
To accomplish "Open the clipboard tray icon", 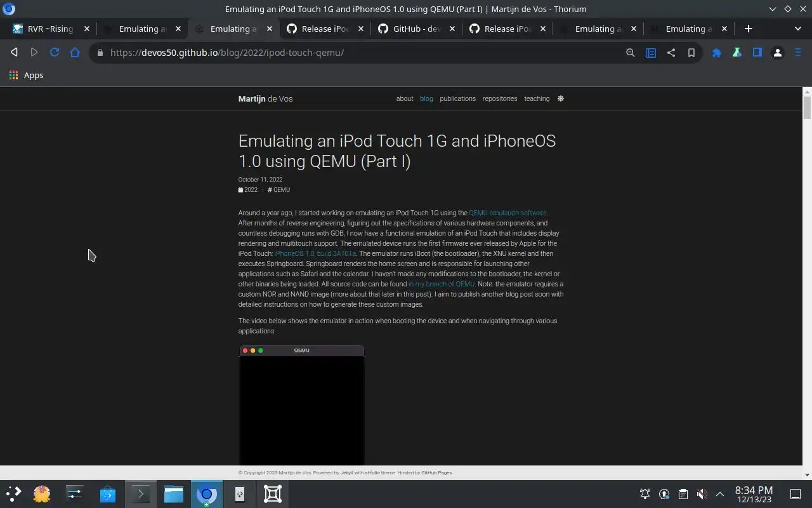I will coord(683,494).
